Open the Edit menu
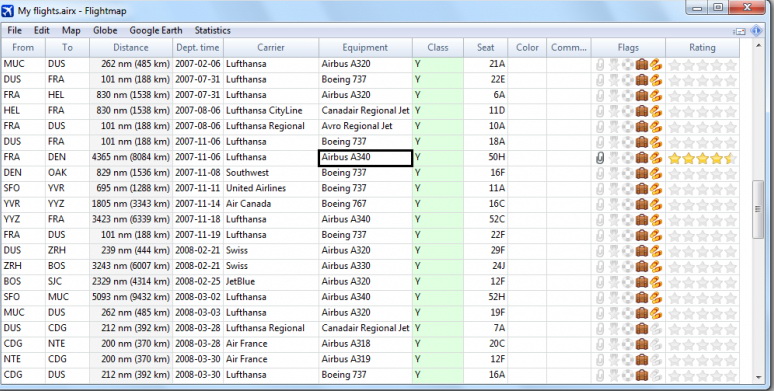The image size is (774, 391). click(41, 31)
